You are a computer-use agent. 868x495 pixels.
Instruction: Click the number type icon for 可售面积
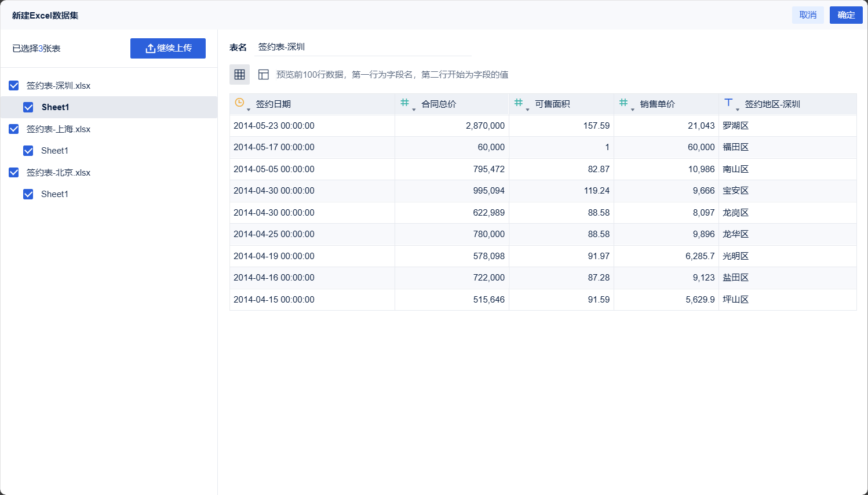tap(518, 103)
